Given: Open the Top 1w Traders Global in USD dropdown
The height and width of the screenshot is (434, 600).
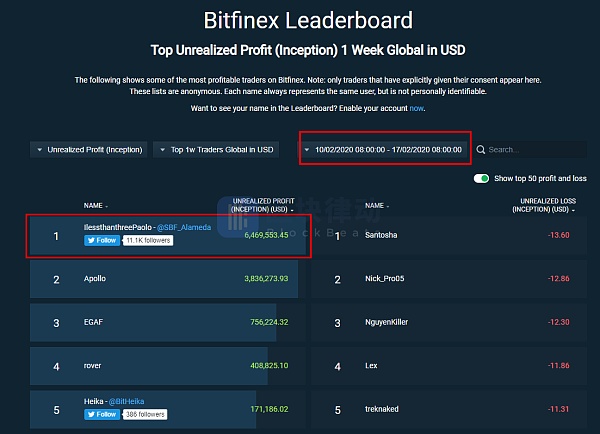Looking at the screenshot, I should (216, 150).
